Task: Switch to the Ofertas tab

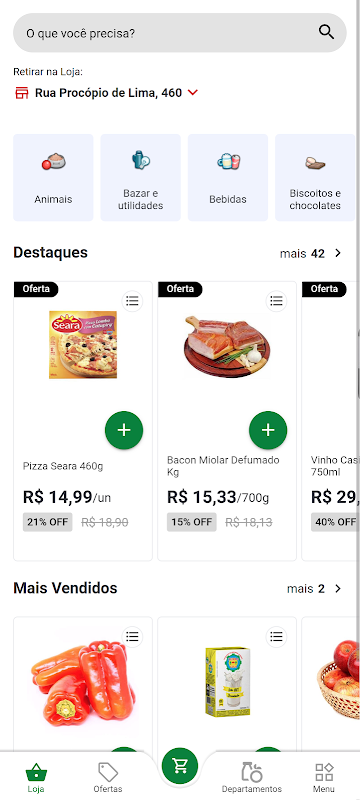Action: (108, 778)
